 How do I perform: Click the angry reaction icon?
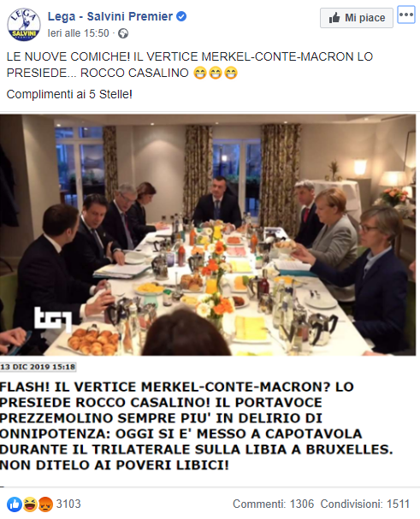[45, 504]
